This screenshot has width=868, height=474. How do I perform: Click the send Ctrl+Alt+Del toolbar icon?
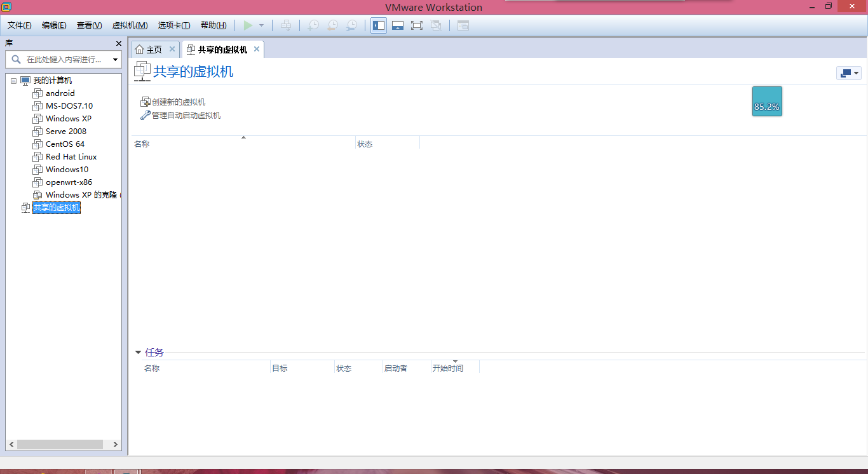[x=286, y=25]
